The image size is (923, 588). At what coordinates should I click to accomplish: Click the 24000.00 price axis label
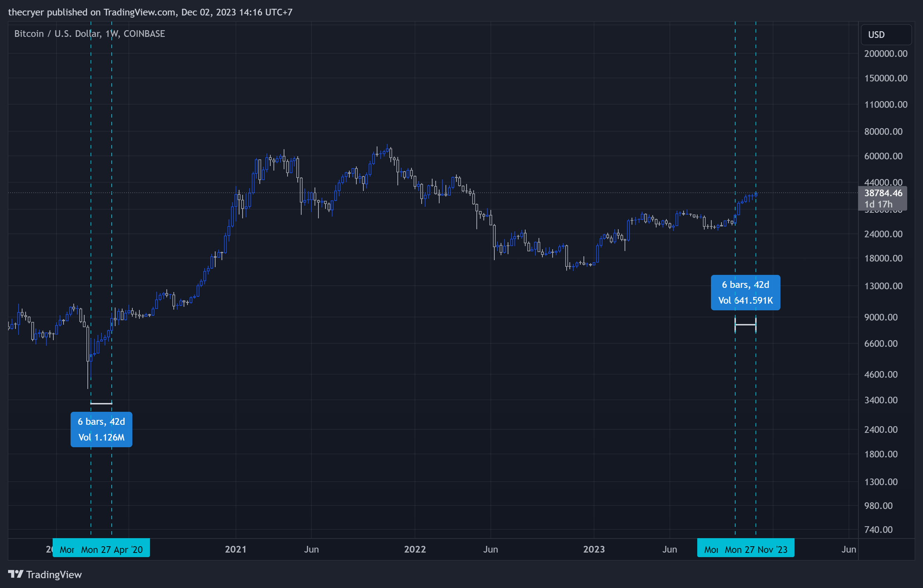[883, 234]
